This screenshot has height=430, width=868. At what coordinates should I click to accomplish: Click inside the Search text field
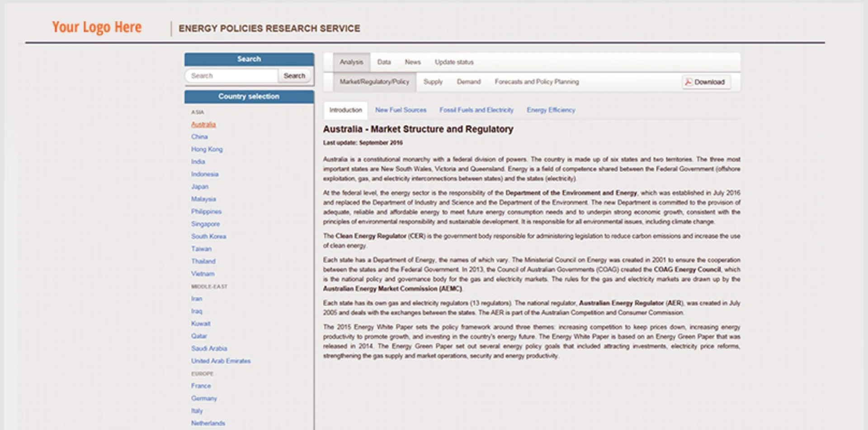click(231, 75)
